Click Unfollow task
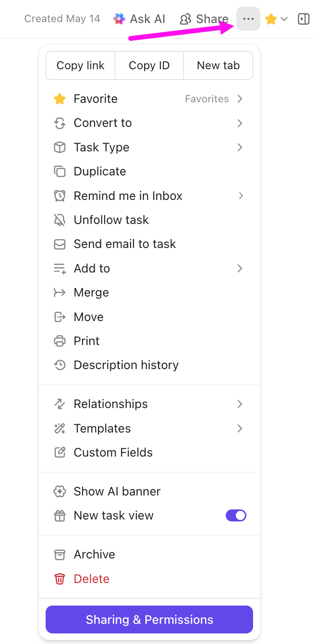 [111, 220]
